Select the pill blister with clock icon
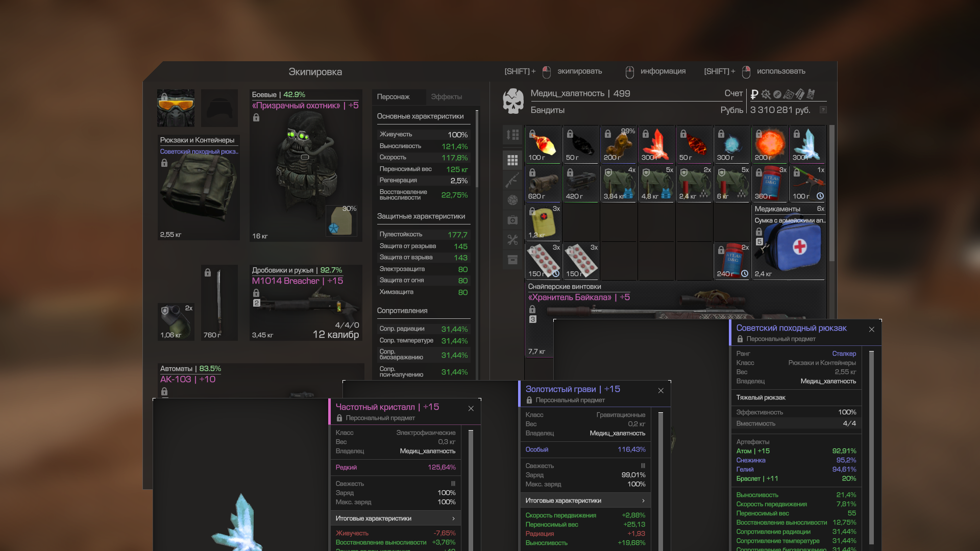Image resolution: width=980 pixels, height=551 pixels. pos(543,261)
